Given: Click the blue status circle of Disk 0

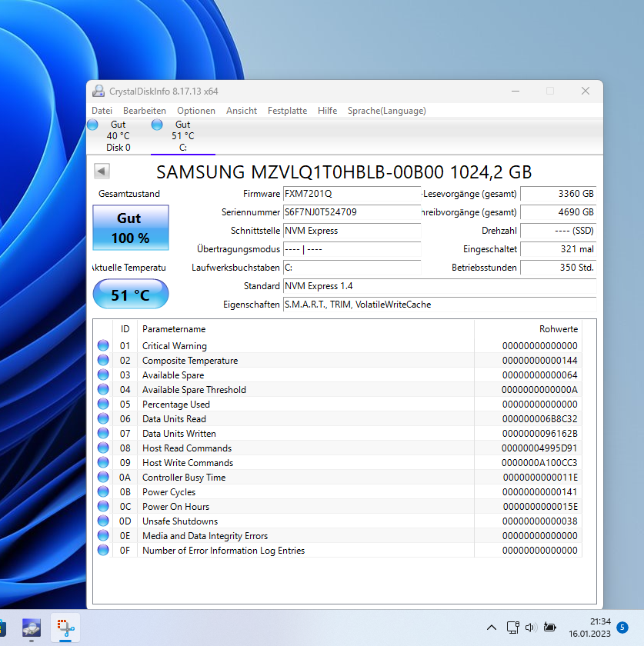Looking at the screenshot, I should (93, 125).
